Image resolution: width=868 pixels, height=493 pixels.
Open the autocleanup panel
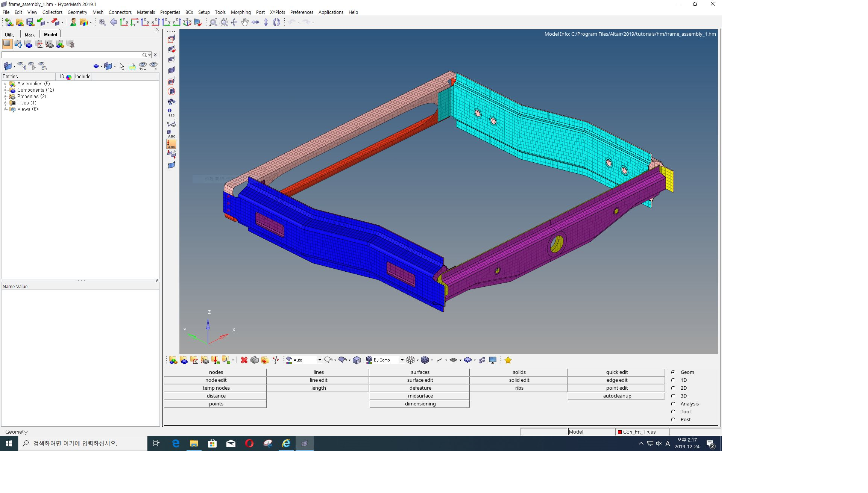[616, 396]
